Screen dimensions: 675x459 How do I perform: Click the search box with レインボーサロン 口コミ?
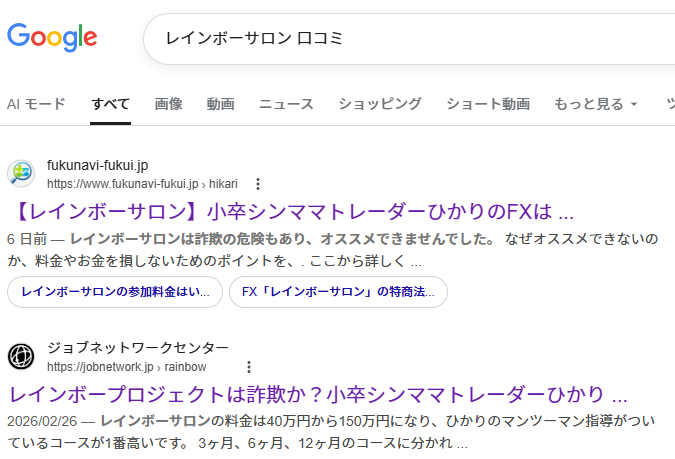pyautogui.click(x=409, y=39)
